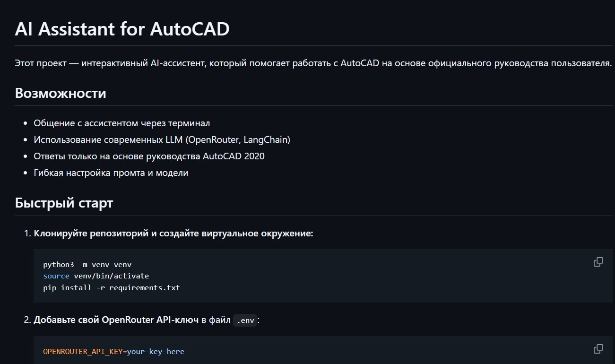Copy the OPENROUTER_API_KEY code snippet
The image size is (615, 364).
tap(598, 349)
